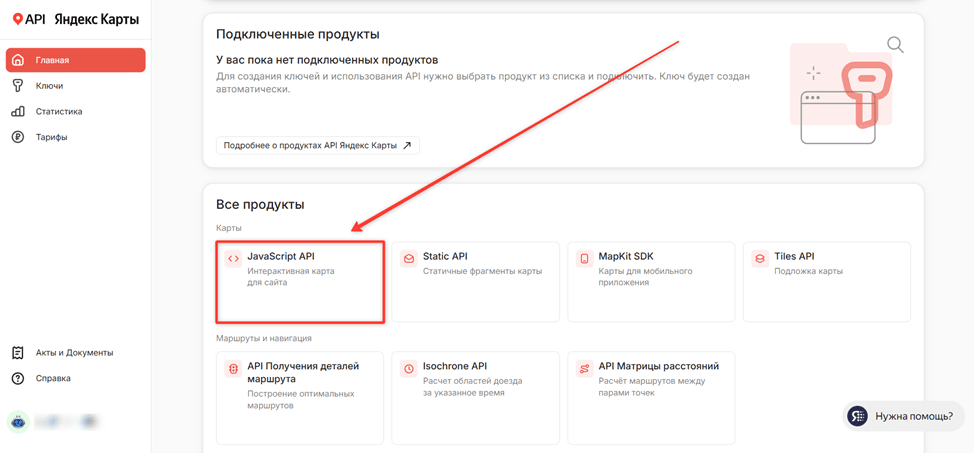974x453 pixels.
Task: Open the Isochrone API card
Action: click(x=475, y=398)
